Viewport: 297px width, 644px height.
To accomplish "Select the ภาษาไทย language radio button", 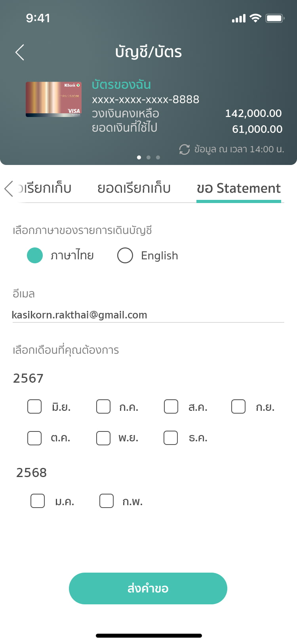I will (x=35, y=255).
